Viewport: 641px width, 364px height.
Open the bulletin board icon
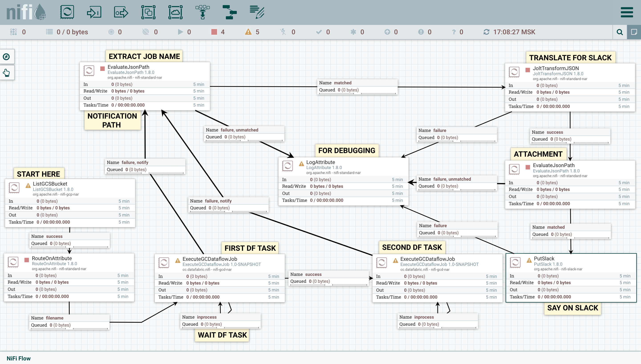tap(634, 32)
